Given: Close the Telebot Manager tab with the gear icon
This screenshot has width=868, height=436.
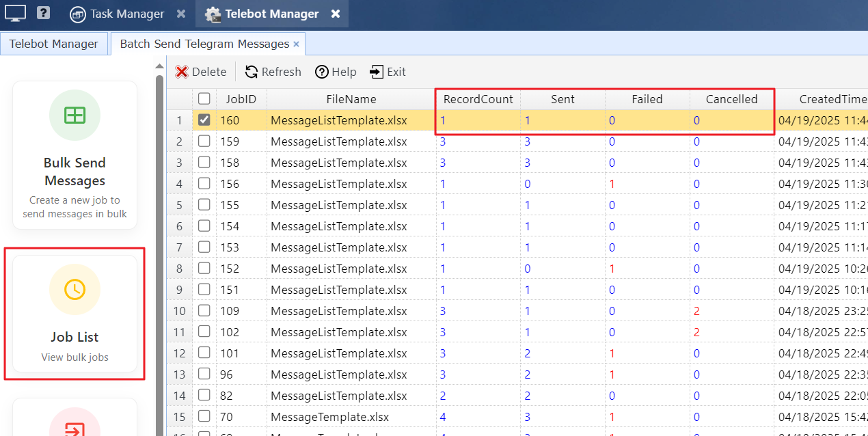Looking at the screenshot, I should (336, 14).
